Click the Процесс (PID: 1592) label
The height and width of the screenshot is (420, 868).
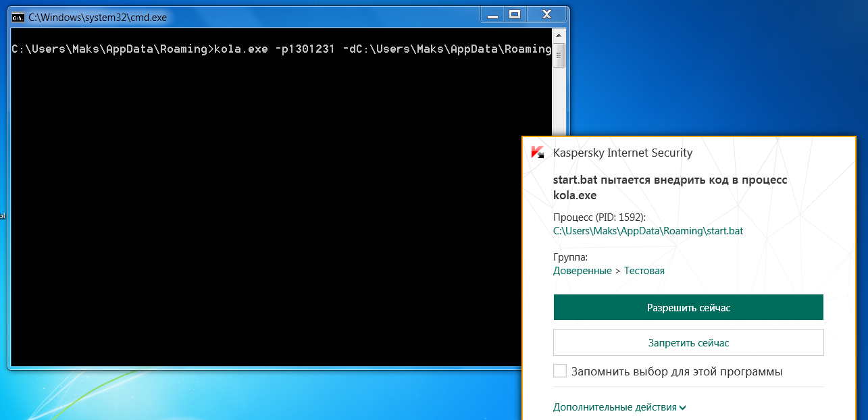tap(599, 217)
